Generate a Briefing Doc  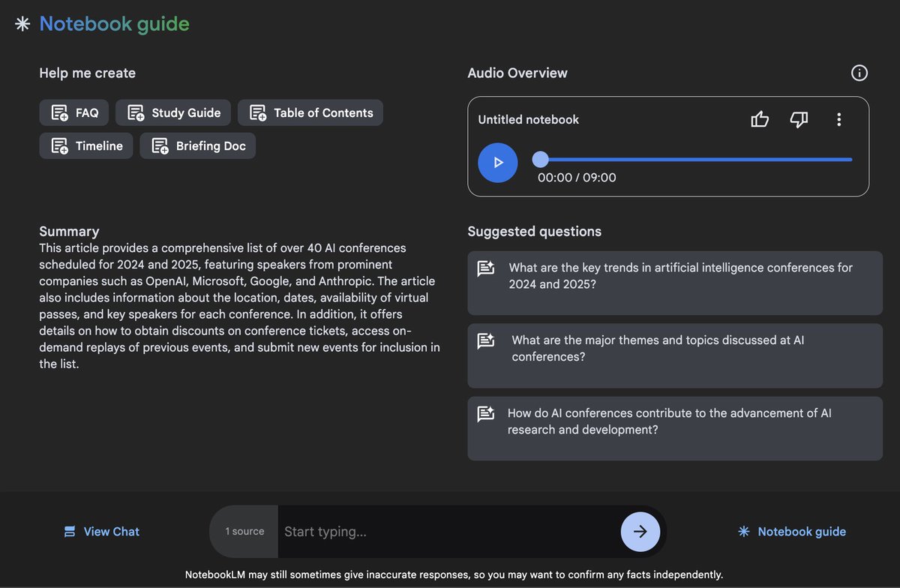point(198,145)
